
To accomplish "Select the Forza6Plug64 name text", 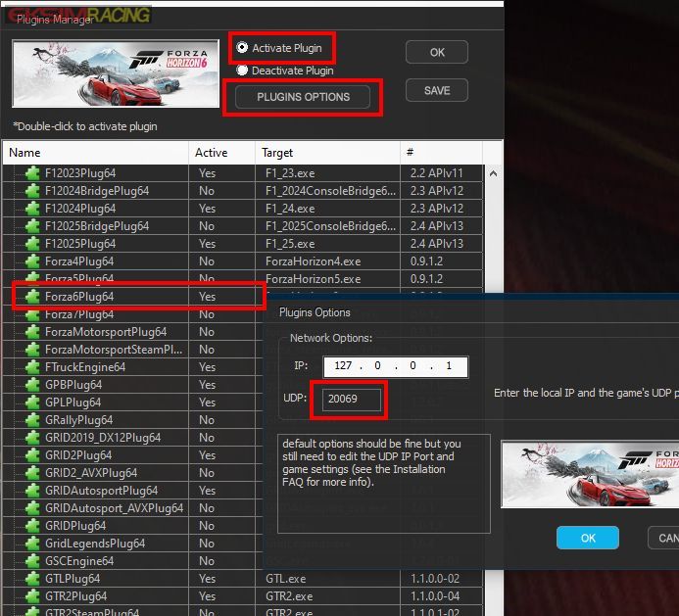I will click(x=79, y=297).
